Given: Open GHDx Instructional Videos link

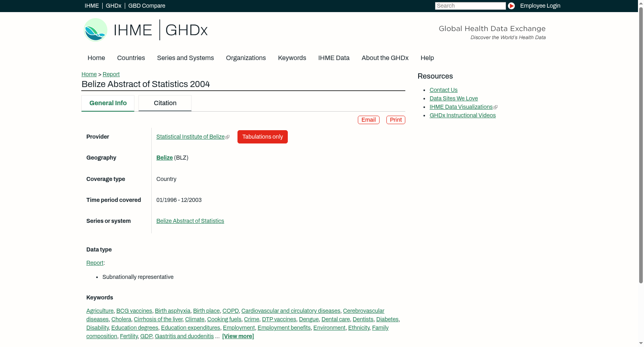Looking at the screenshot, I should coord(462,115).
